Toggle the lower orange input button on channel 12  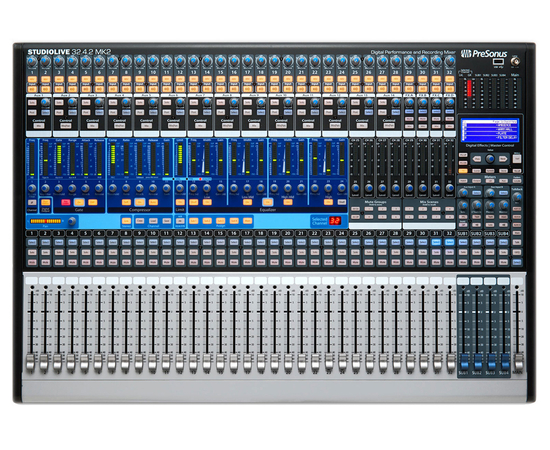180,89
